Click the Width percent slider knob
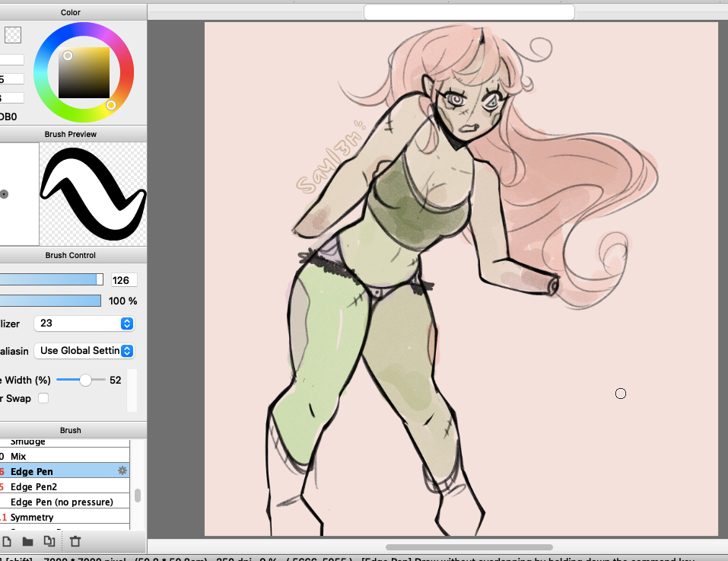The image size is (728, 561). click(86, 380)
